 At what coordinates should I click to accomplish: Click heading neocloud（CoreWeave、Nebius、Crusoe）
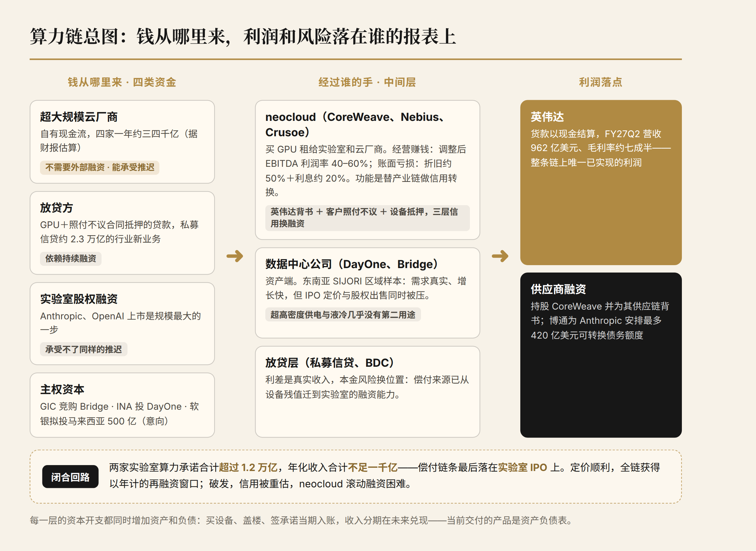355,124
